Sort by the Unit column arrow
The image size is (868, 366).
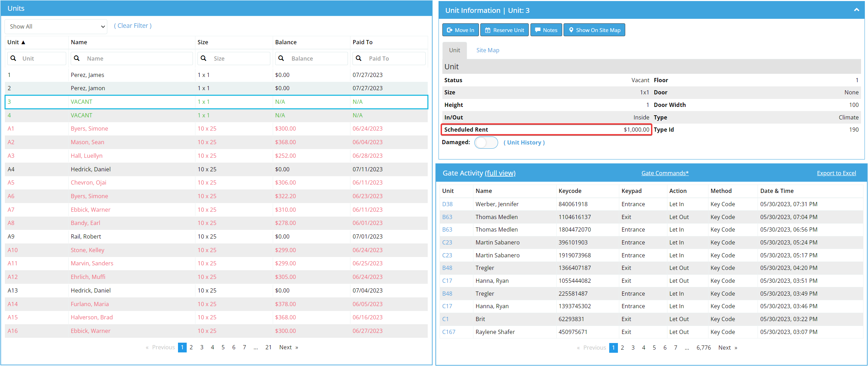[23, 42]
